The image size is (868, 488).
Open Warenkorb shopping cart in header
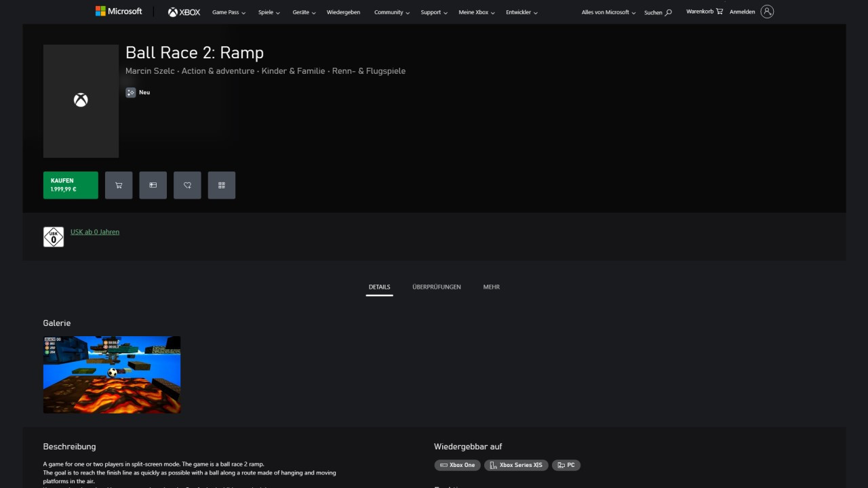704,12
